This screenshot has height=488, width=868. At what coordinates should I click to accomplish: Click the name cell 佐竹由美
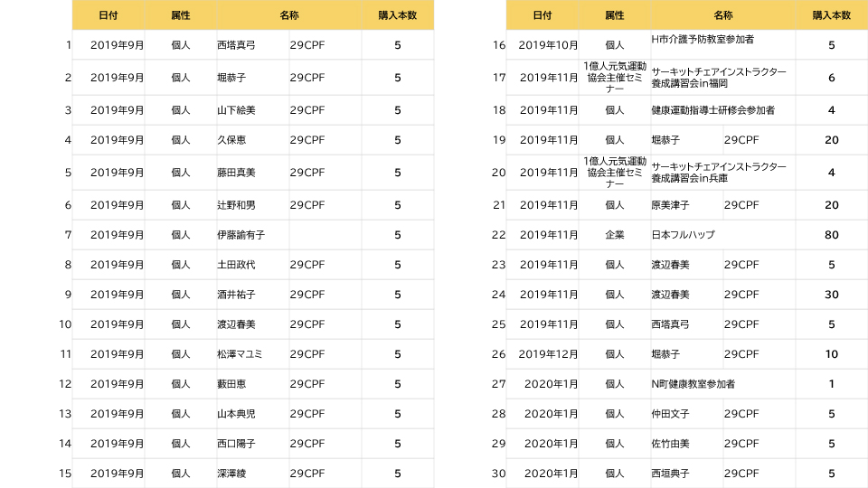click(x=670, y=444)
